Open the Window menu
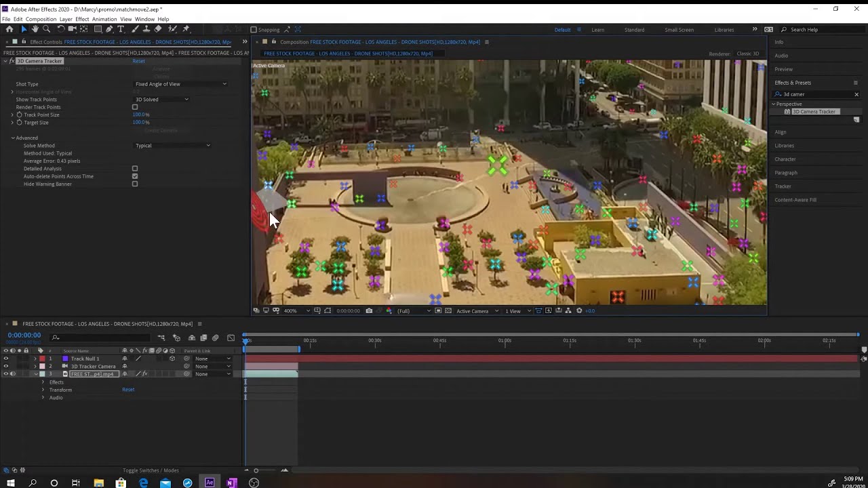 click(x=144, y=19)
